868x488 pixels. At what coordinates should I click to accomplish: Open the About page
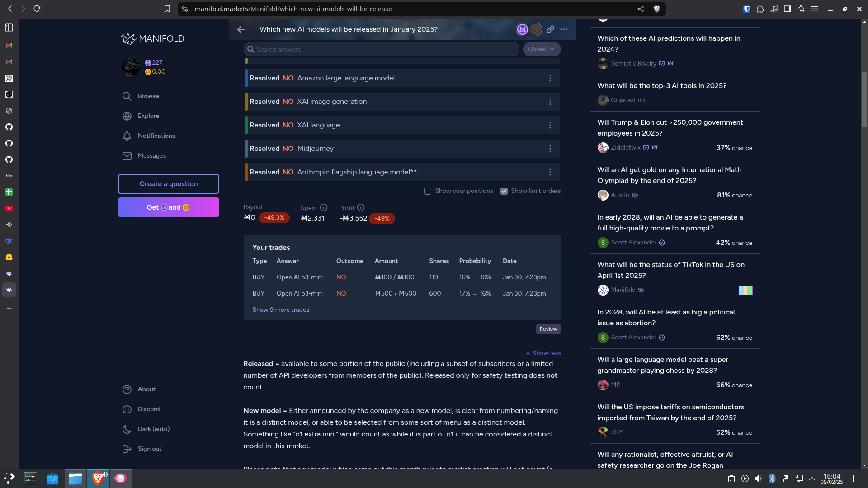(x=139, y=389)
